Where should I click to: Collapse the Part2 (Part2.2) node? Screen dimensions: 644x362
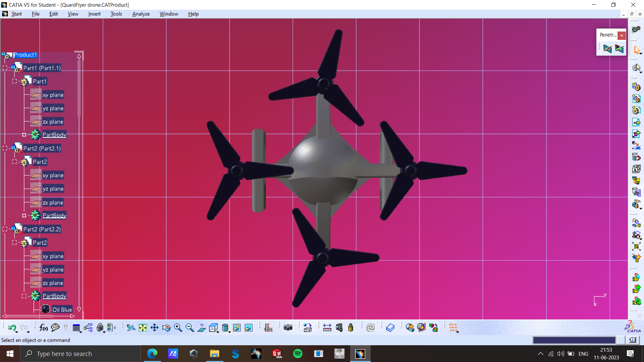5,229
